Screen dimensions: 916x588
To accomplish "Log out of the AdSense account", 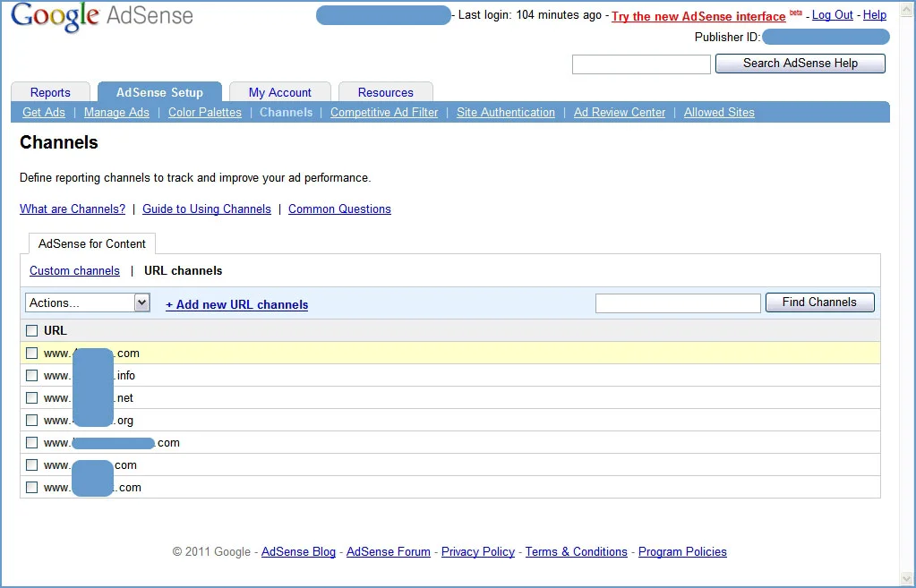I will pos(832,15).
